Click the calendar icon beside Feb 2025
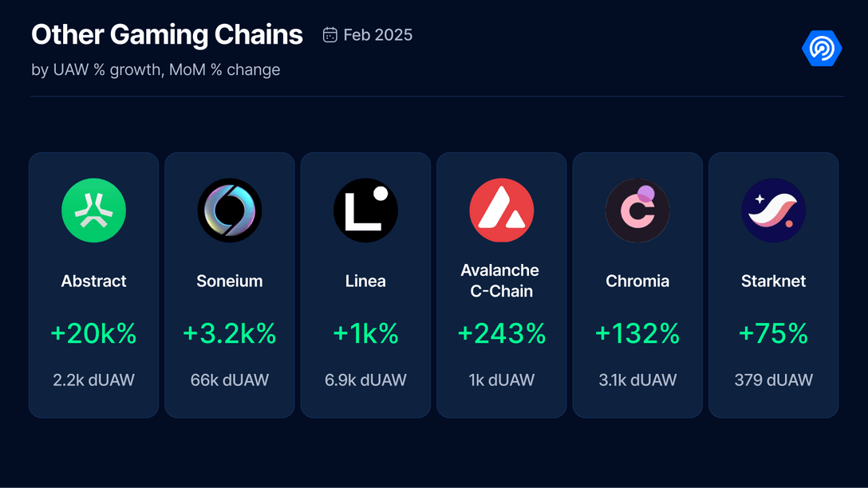This screenshot has height=488, width=868. [329, 35]
